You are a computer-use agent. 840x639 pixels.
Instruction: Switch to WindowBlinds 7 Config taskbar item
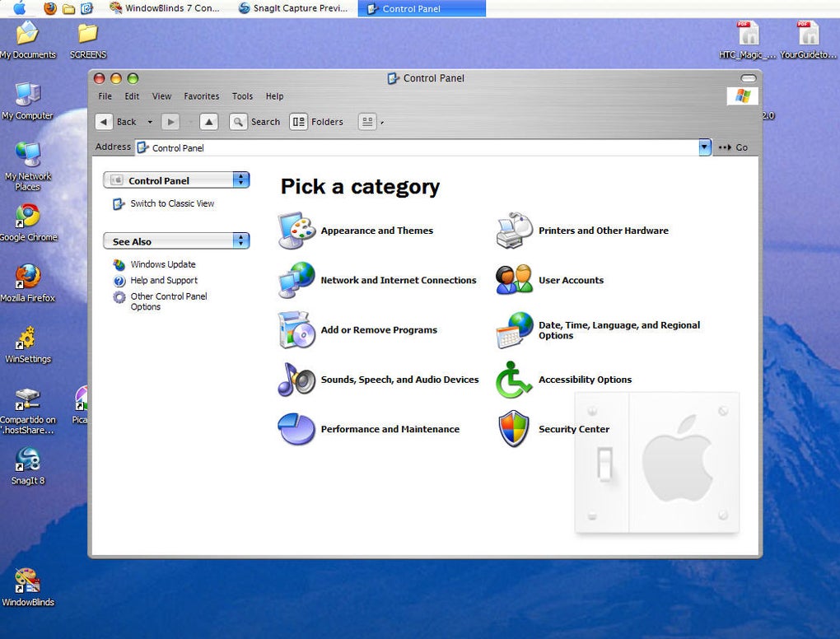[x=165, y=8]
